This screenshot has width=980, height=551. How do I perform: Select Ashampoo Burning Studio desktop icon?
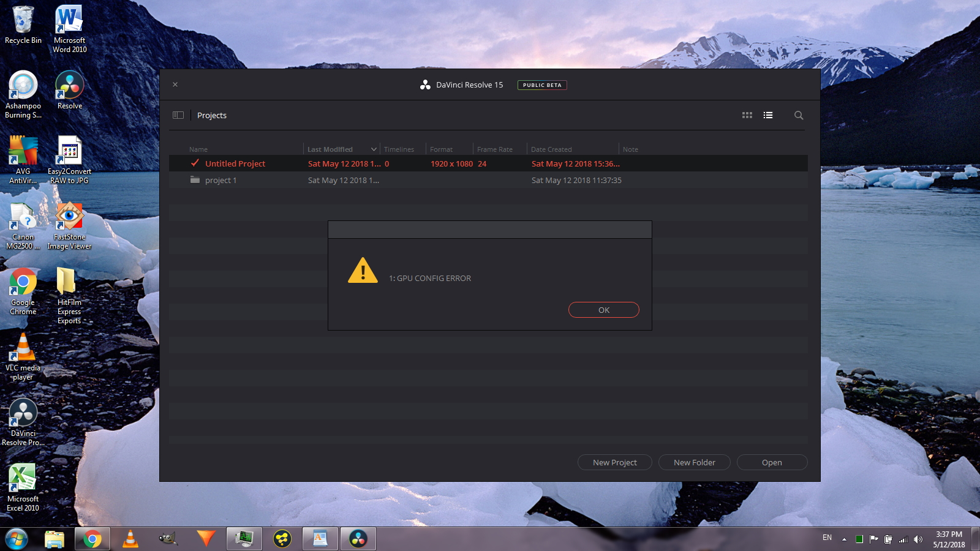pyautogui.click(x=23, y=94)
